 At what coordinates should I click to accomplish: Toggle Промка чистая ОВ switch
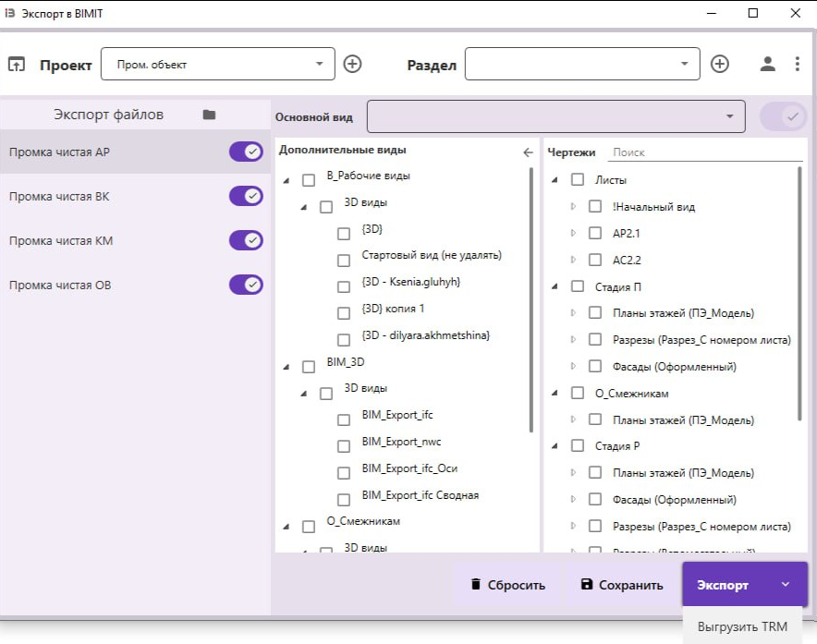click(x=246, y=285)
